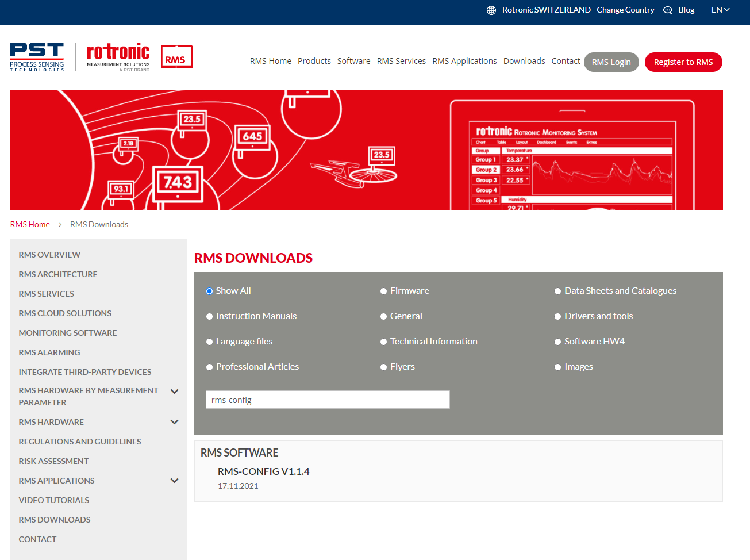Open RMS Home in top navigation
This screenshot has height=560, width=750.
(271, 61)
